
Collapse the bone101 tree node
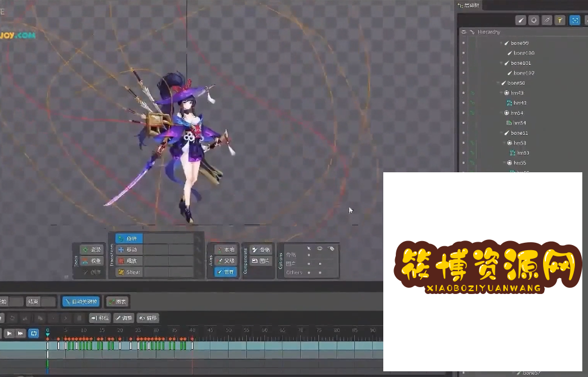point(502,63)
